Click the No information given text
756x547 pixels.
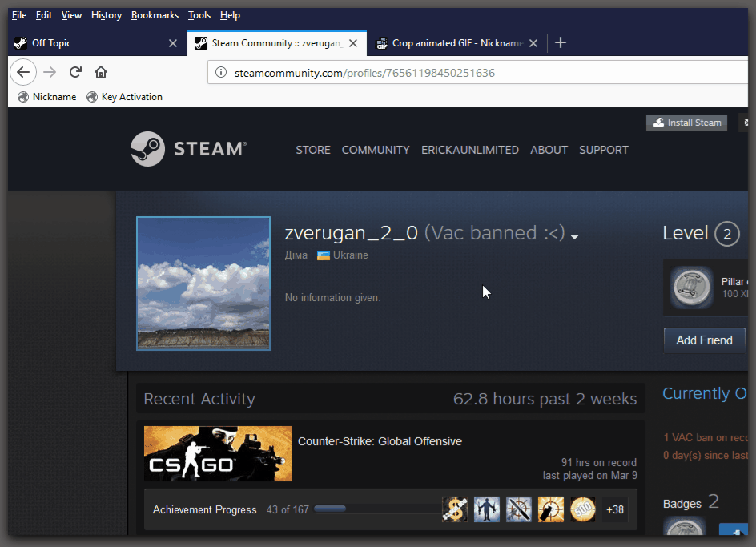[x=332, y=298]
